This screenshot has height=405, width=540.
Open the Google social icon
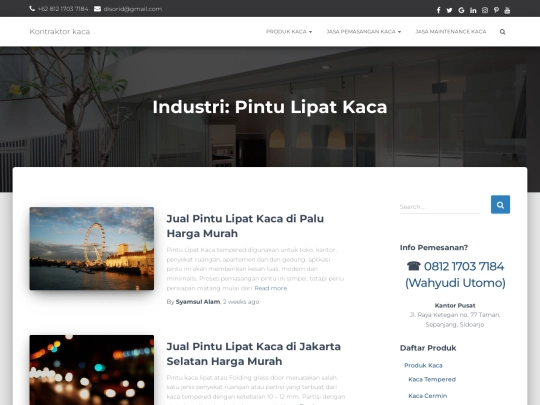[x=461, y=10]
